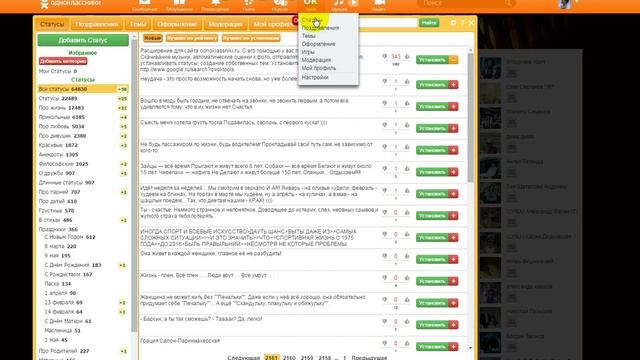The width and height of the screenshot is (640, 360).
Task: Go to Следующая page in pagination
Action: (x=244, y=358)
